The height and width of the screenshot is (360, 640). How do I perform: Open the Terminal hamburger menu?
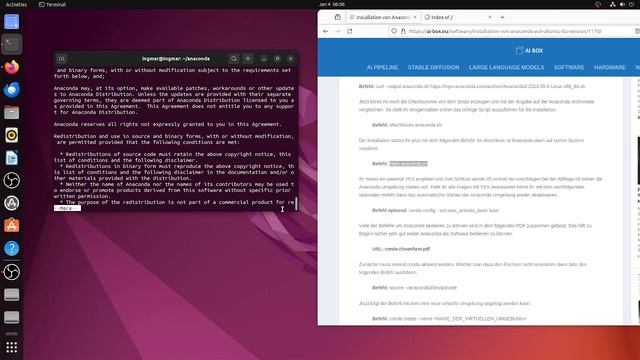248,59
